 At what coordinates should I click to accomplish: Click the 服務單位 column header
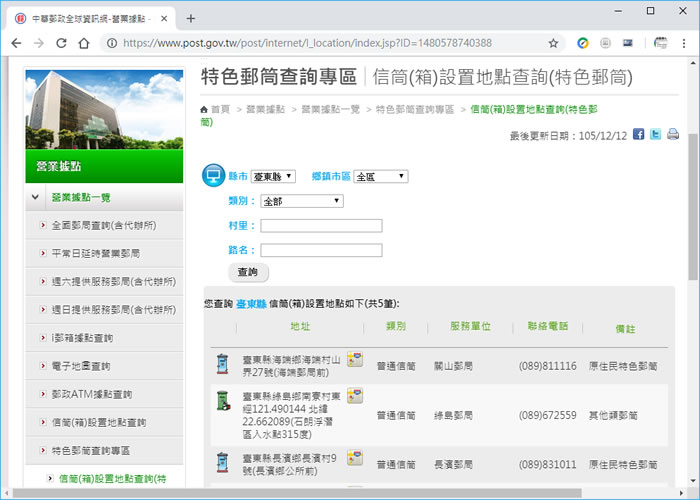(471, 326)
